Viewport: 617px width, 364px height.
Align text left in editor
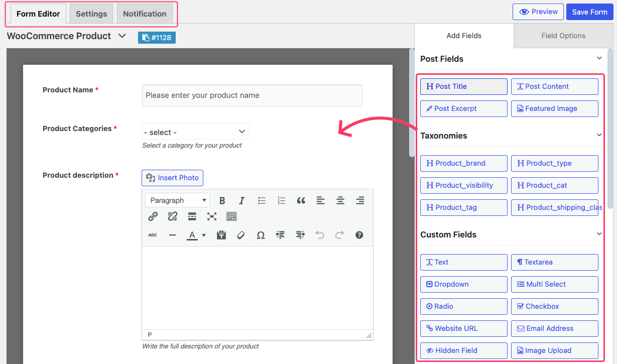pos(320,200)
